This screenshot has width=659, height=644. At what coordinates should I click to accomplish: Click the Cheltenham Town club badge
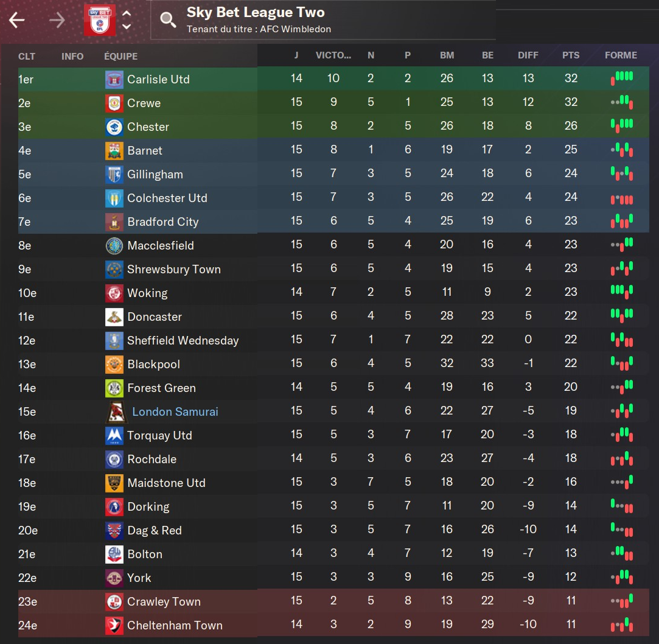[114, 625]
